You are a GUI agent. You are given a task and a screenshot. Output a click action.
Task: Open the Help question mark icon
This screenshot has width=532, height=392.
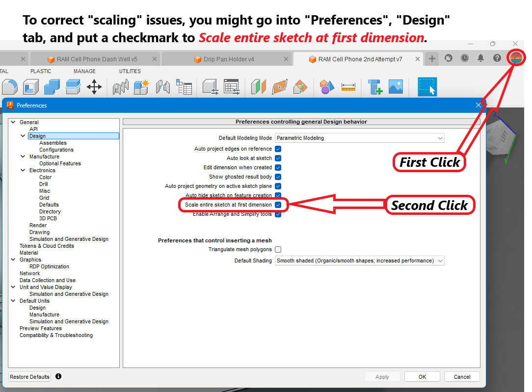point(497,58)
